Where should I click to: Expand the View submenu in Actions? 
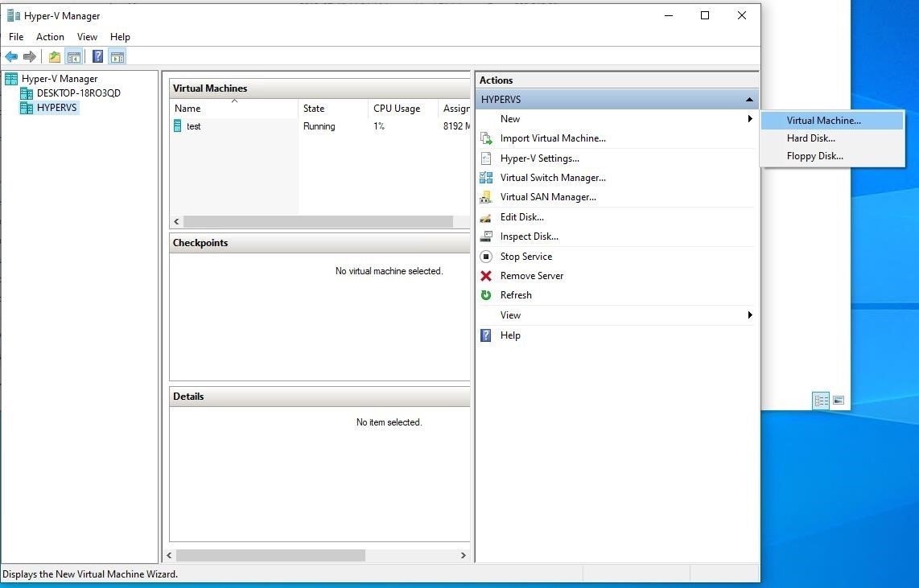pyautogui.click(x=510, y=315)
